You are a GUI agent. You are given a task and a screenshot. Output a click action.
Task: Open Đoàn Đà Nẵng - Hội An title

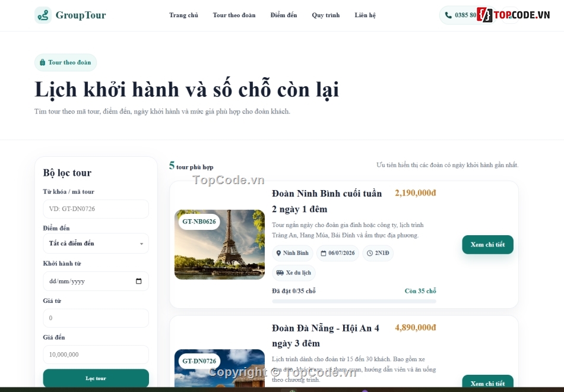click(x=325, y=336)
